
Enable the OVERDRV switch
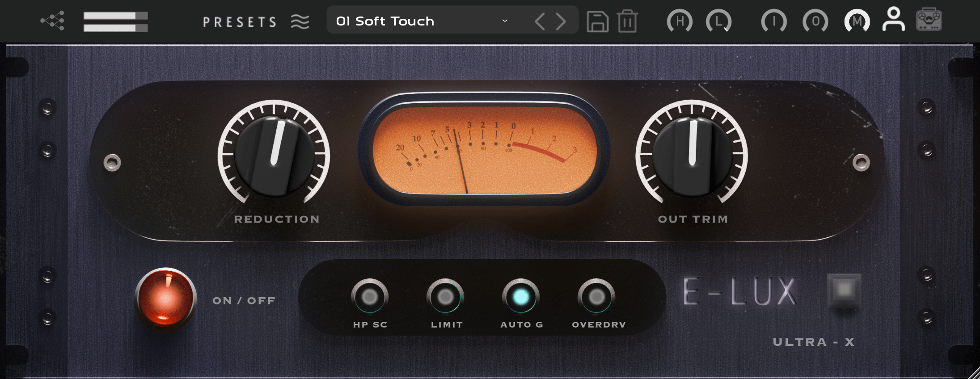point(596,297)
